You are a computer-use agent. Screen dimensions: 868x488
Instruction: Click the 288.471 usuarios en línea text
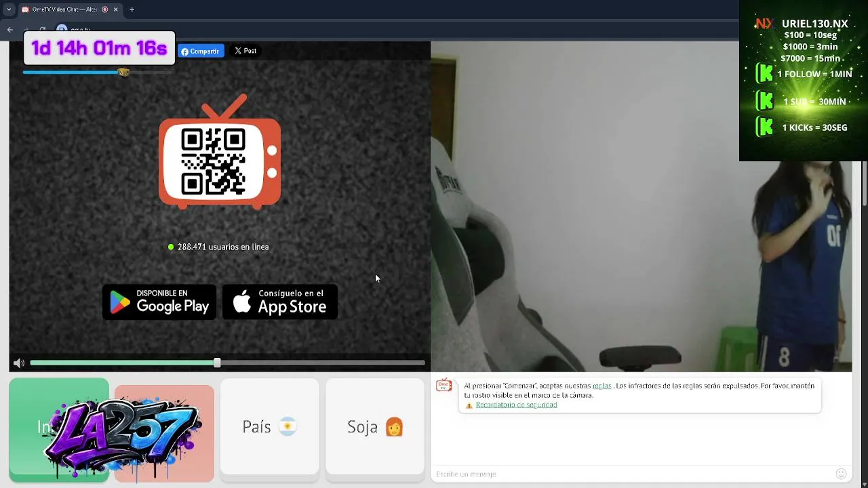coord(223,247)
